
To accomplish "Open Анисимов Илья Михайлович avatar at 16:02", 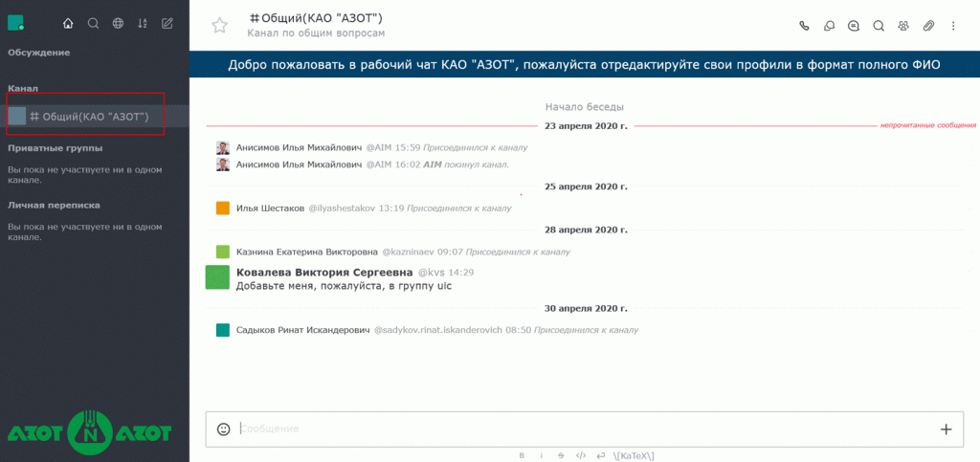I will point(223,165).
